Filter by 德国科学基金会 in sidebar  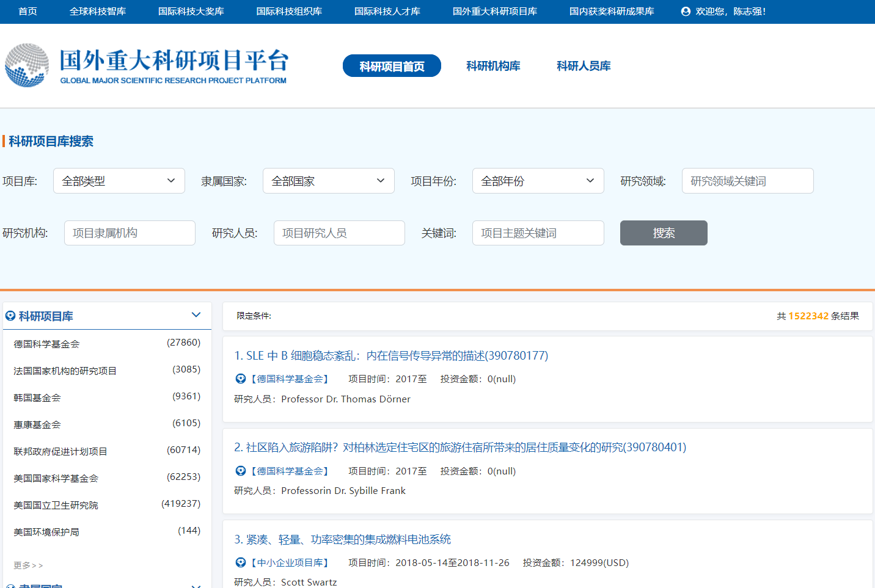[46, 344]
